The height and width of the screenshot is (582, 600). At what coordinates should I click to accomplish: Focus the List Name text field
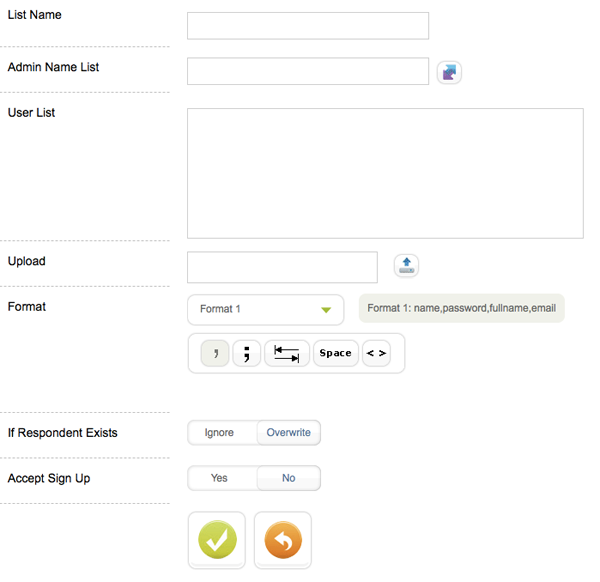(308, 26)
